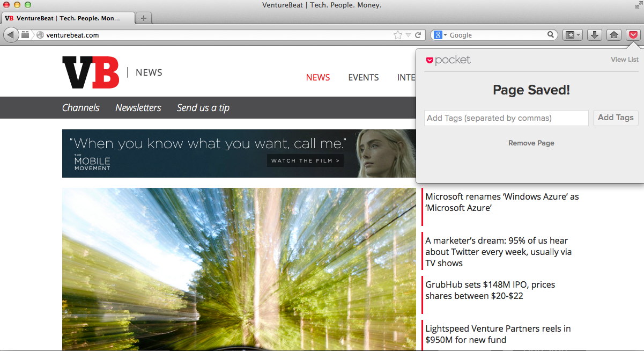Open the EVENTS navigation item

[364, 77]
